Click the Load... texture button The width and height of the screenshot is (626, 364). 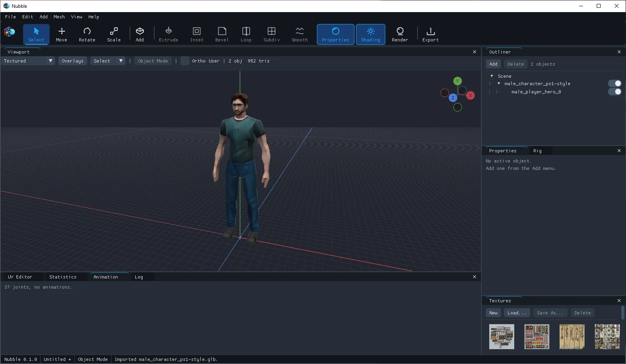tap(517, 313)
